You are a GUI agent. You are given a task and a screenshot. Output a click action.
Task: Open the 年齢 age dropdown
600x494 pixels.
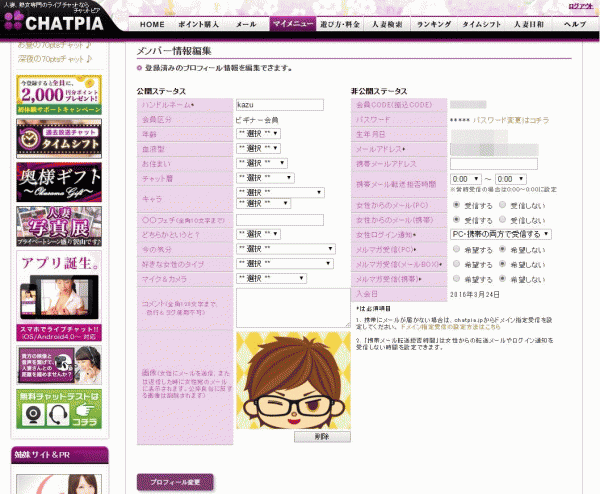(x=258, y=134)
